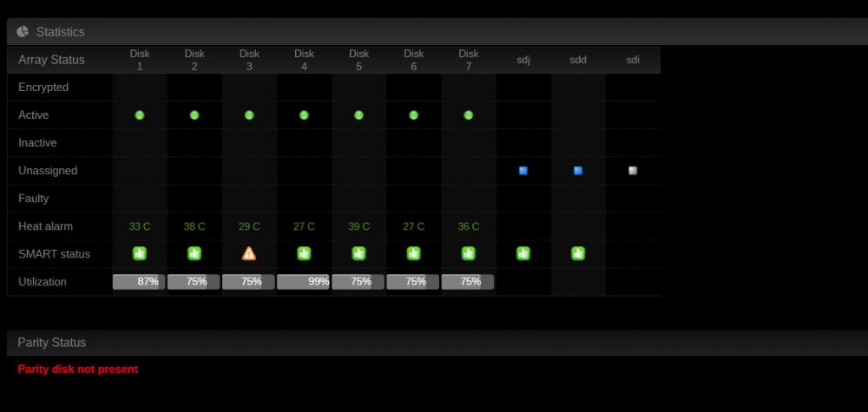868x412 pixels.
Task: Click Disk 2 utilization bar
Action: pyautogui.click(x=194, y=282)
